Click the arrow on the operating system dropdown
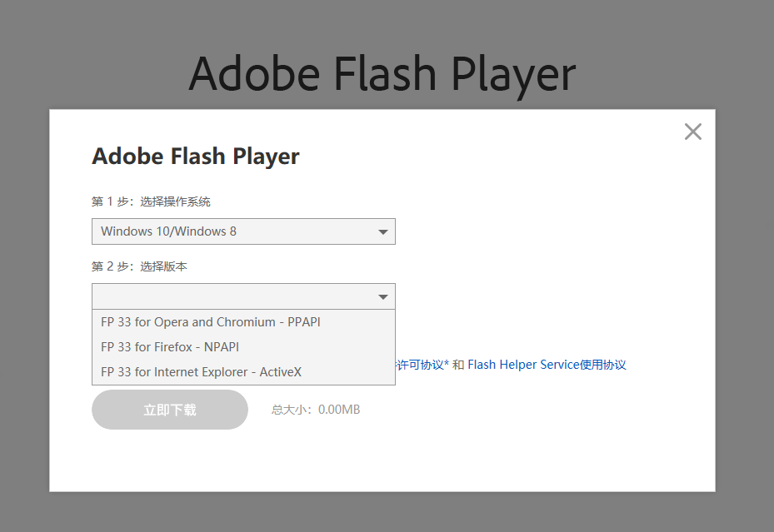The height and width of the screenshot is (532, 774). pyautogui.click(x=383, y=231)
